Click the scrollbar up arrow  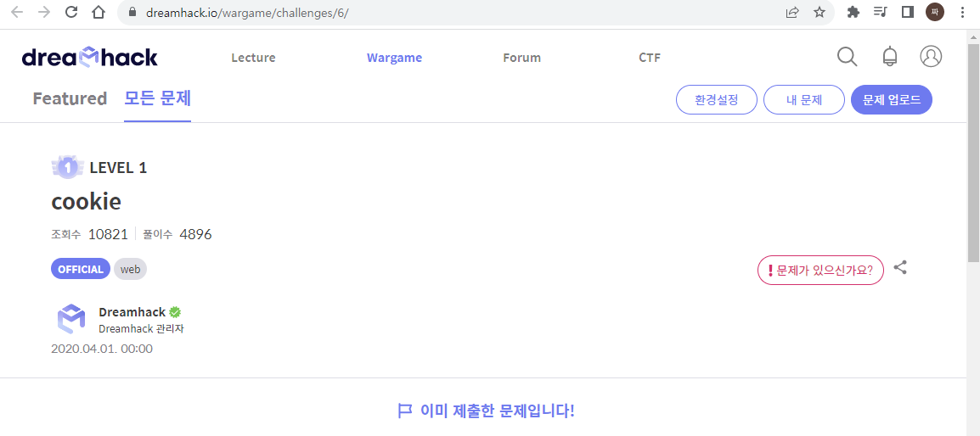(x=973, y=36)
